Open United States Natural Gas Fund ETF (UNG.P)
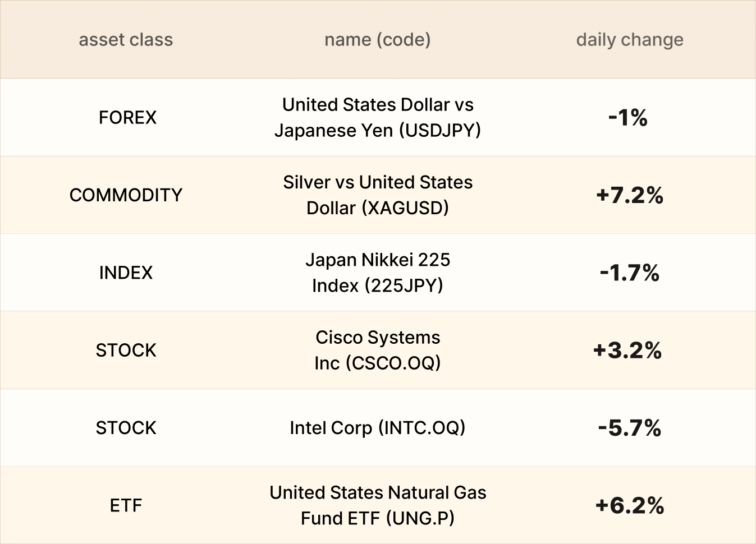The image size is (756, 544). tap(377, 506)
